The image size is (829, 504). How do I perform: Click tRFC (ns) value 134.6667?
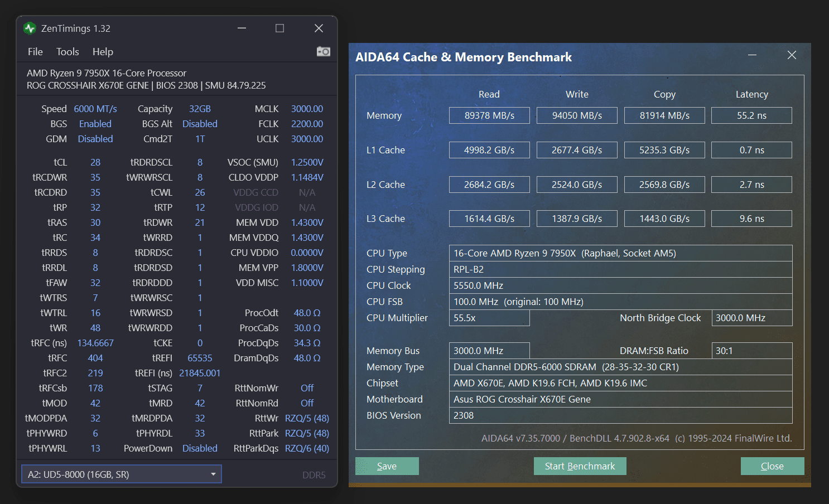95,343
